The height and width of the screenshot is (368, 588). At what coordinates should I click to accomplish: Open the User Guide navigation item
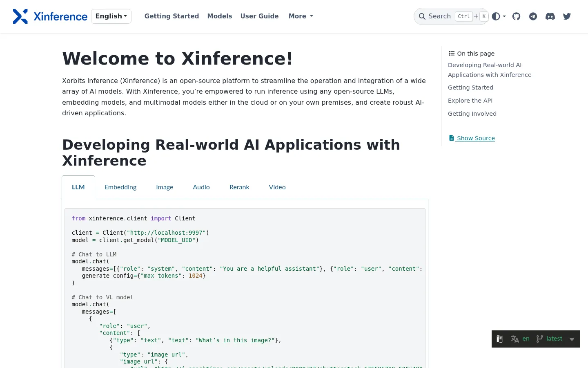tap(259, 16)
